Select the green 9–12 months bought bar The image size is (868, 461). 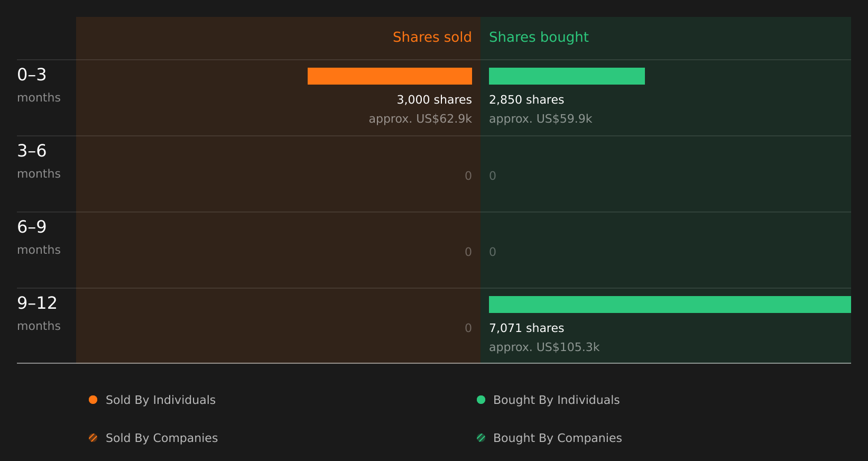pyautogui.click(x=670, y=305)
